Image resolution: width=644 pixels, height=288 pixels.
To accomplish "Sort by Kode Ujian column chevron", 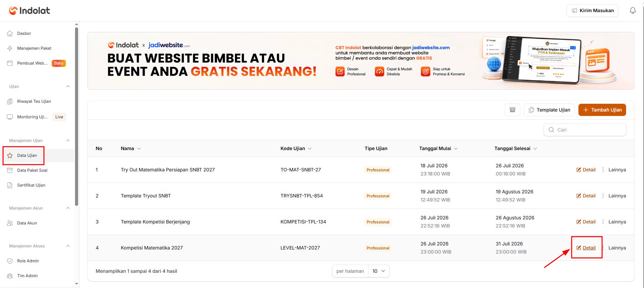I will coord(310,149).
